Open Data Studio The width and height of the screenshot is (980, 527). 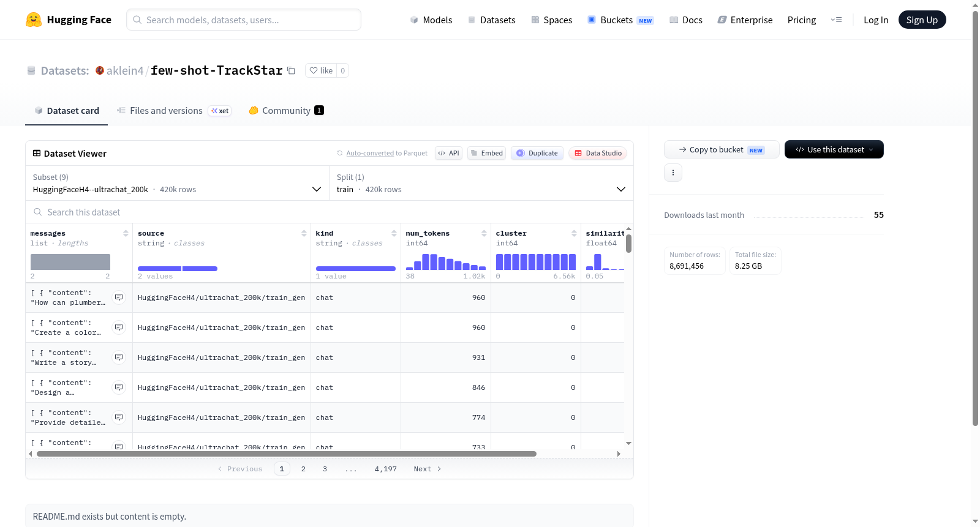598,153
